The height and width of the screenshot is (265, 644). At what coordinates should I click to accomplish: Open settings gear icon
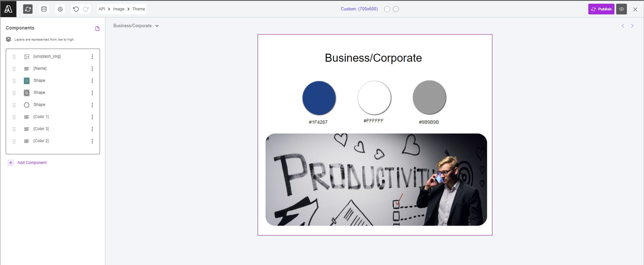point(60,9)
